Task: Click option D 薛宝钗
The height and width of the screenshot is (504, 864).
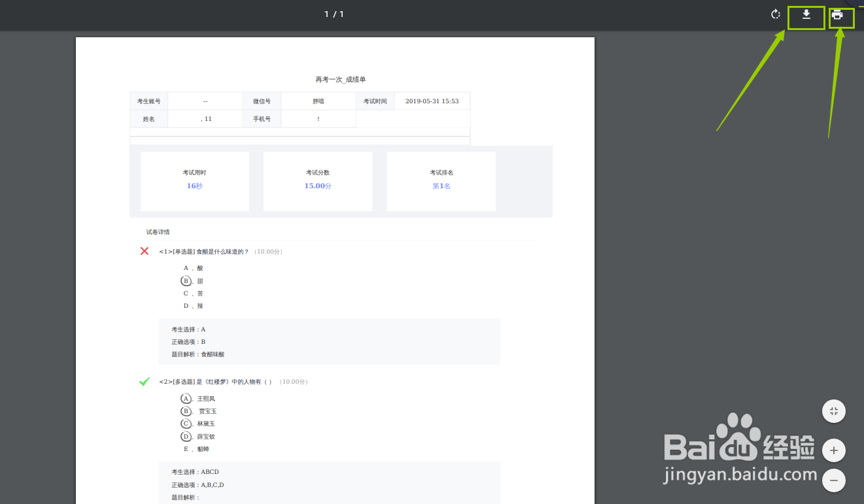Action: [x=198, y=437]
